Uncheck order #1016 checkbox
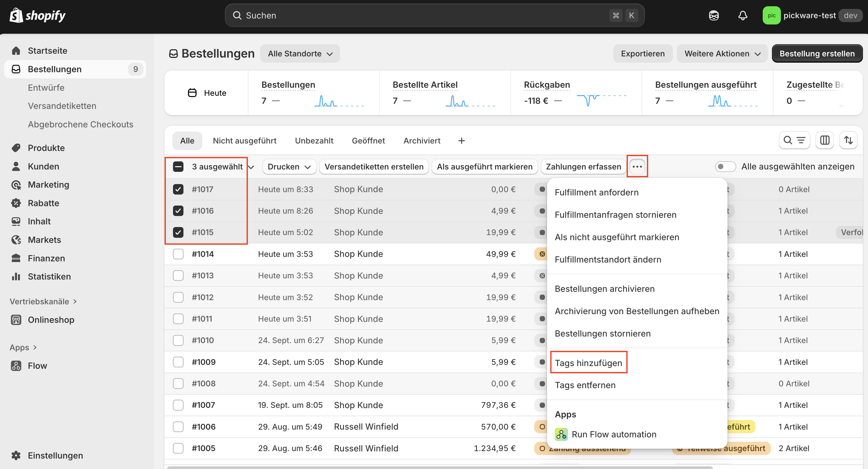Viewport: 868px width, 469px height. pos(178,211)
